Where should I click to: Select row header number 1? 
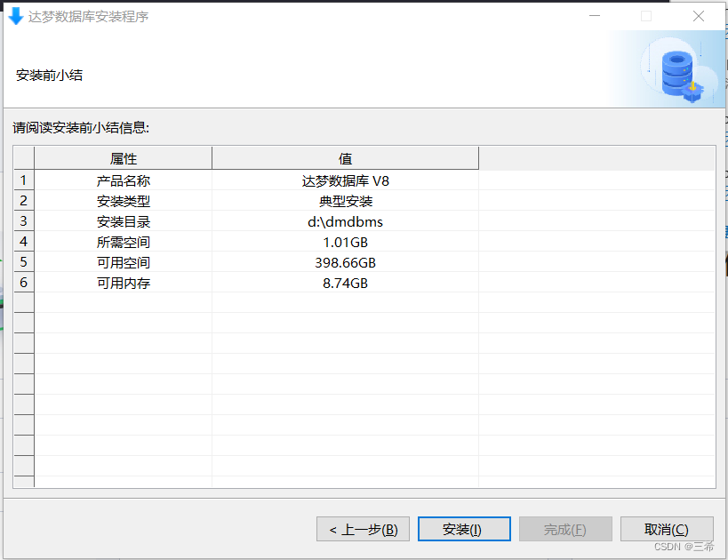(x=24, y=180)
